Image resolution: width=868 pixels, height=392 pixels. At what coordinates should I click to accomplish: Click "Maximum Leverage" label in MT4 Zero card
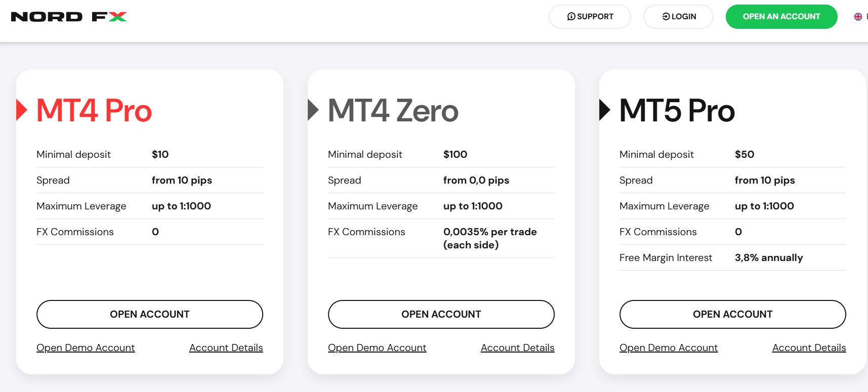point(373,206)
